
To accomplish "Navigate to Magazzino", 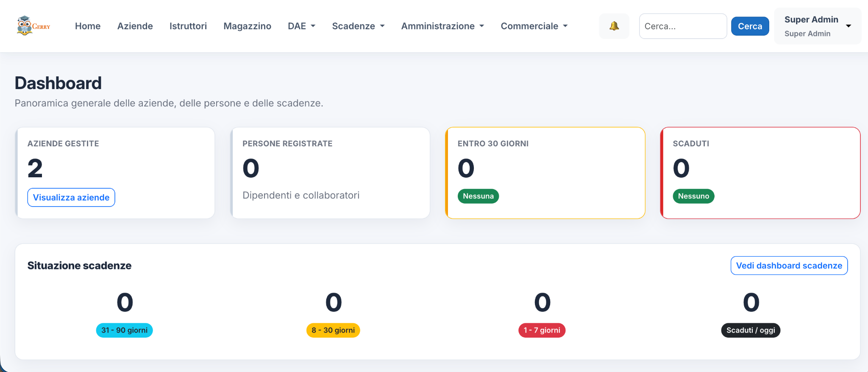I will pos(248,26).
